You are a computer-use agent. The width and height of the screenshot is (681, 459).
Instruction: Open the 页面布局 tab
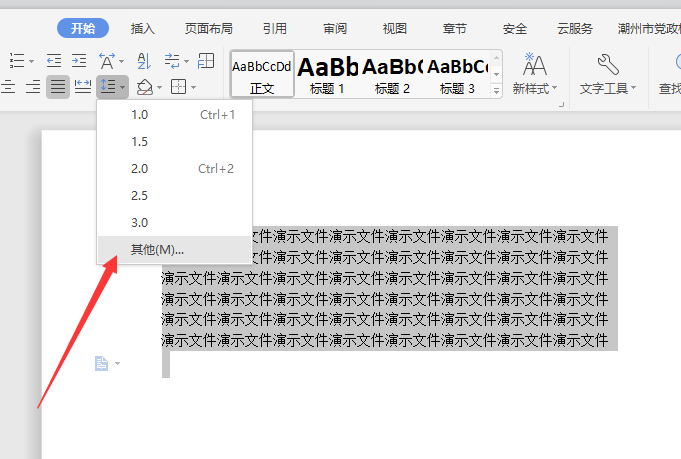[209, 29]
